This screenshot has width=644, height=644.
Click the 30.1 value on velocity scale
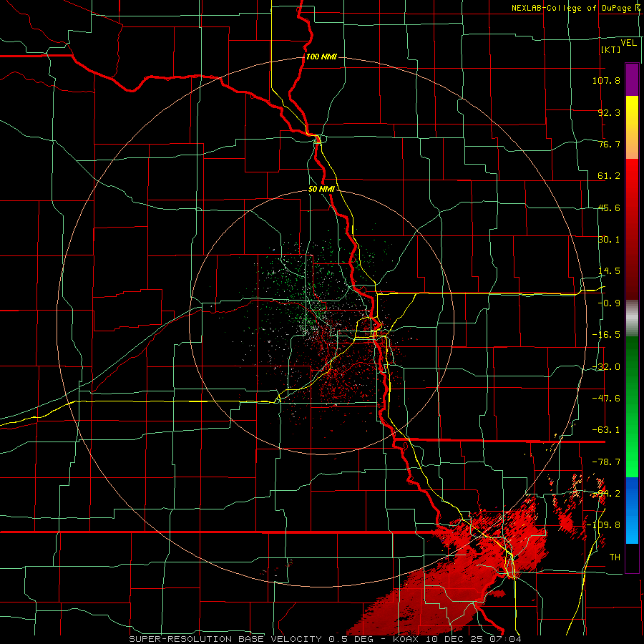coord(609,240)
